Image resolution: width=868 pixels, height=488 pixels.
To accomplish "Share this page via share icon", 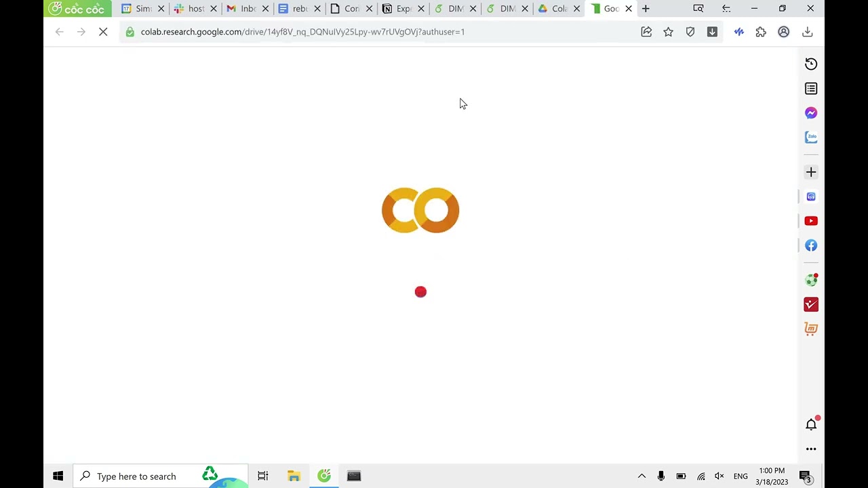I will click(646, 32).
